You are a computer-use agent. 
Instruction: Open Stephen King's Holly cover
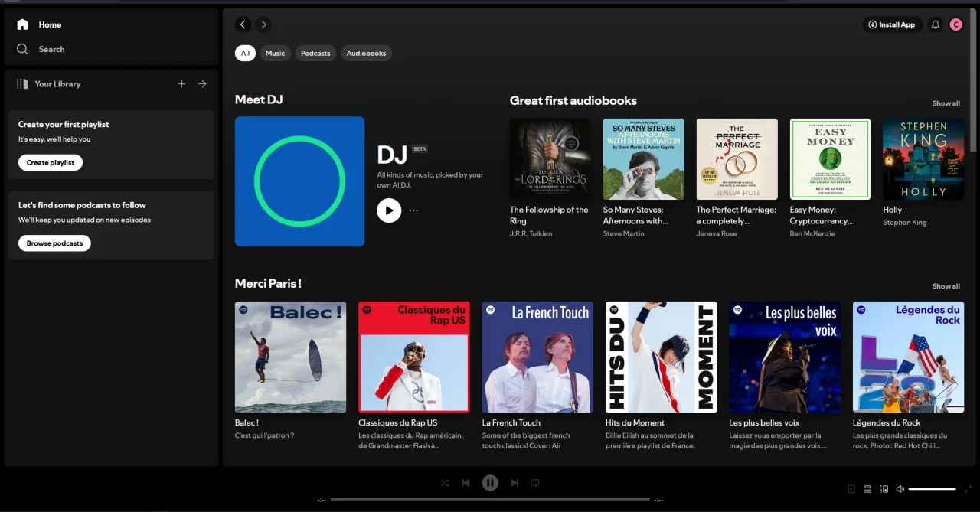pyautogui.click(x=923, y=159)
